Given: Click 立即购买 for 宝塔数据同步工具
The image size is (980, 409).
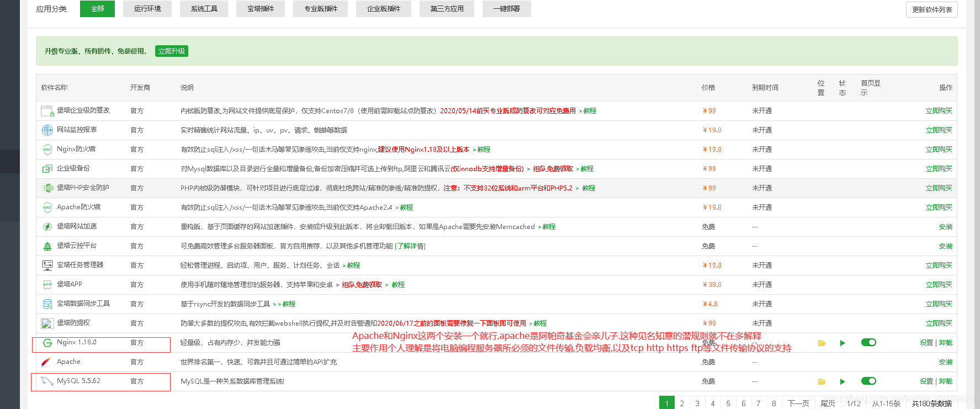Looking at the screenshot, I should (x=939, y=304).
